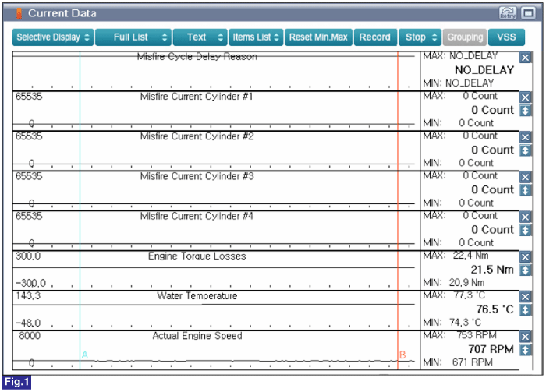
Task: Click the grayed-out Grouping button
Action: pyautogui.click(x=465, y=37)
